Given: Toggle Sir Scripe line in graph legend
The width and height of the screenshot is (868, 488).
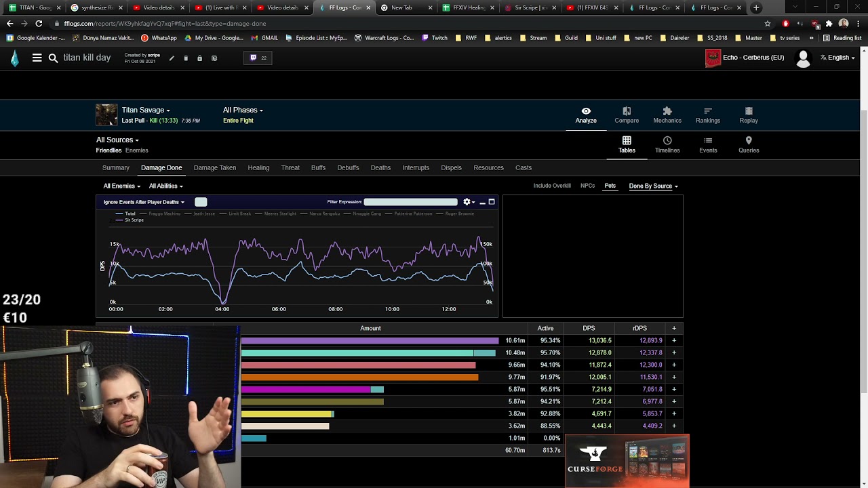Looking at the screenshot, I should tap(130, 220).
